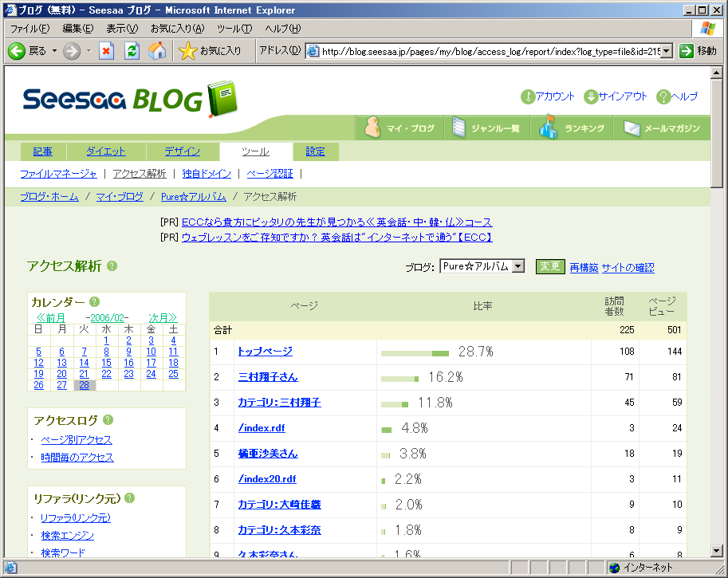Open the 表示(V) menu
Screen dimensions: 728x578
pos(122,29)
